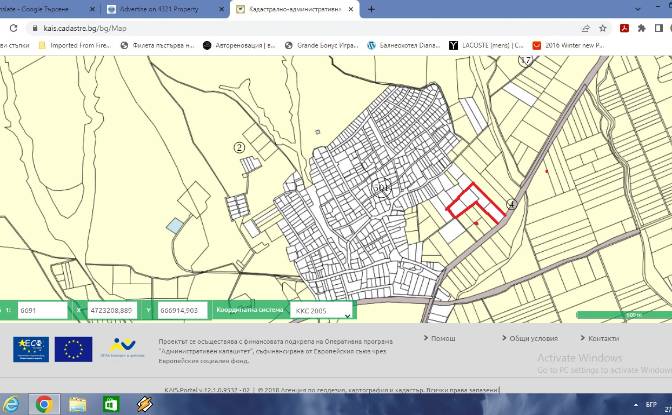Open the yellow pinned app on taskbar

coord(144,404)
